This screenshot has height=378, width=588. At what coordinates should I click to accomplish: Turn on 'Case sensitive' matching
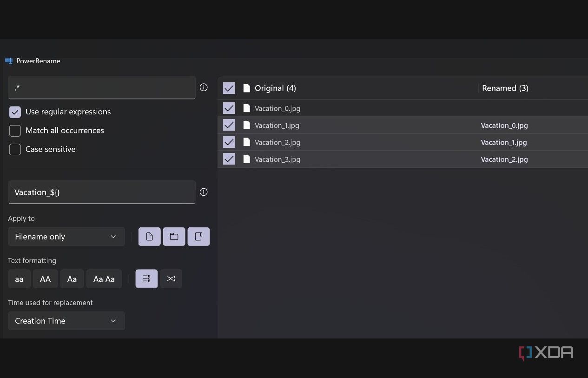[14, 149]
